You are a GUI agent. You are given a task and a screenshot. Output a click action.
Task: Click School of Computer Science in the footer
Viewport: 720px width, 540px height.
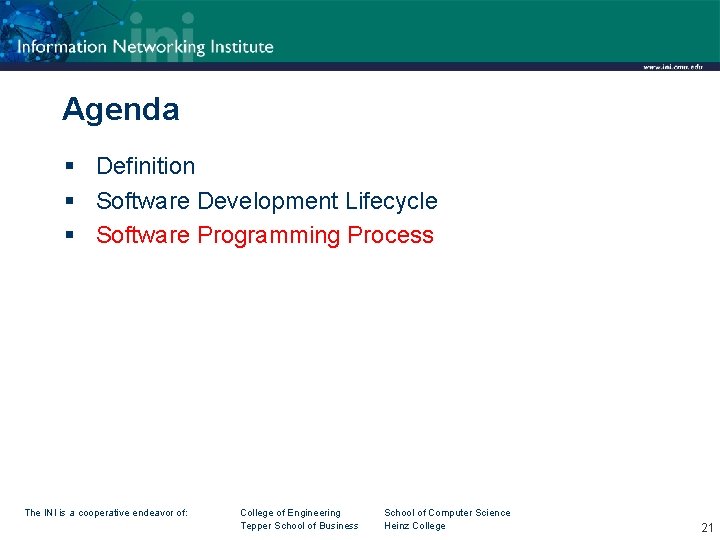(447, 512)
